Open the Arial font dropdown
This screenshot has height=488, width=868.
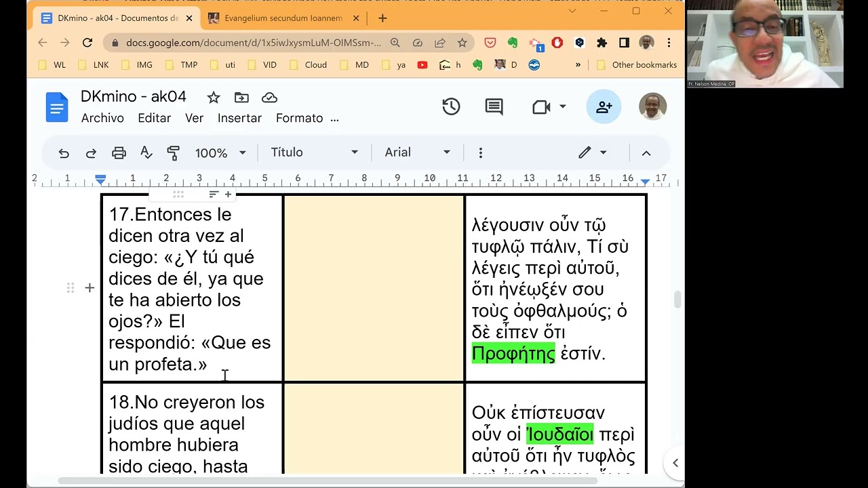tap(417, 152)
